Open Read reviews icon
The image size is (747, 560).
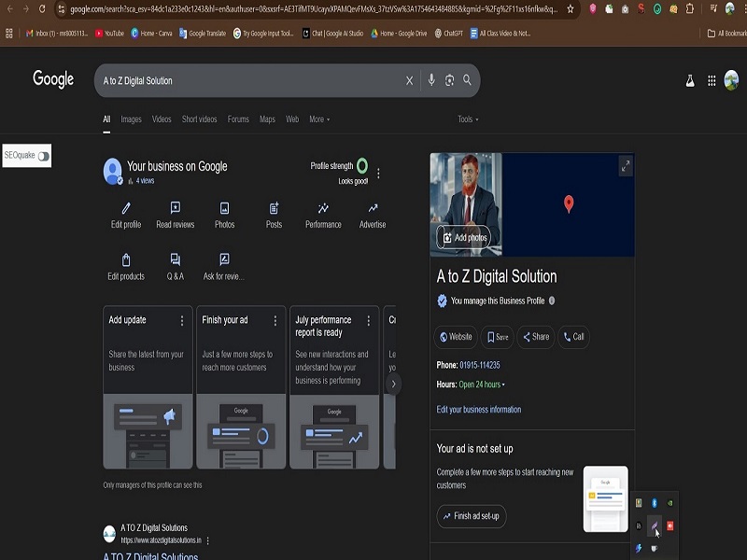click(176, 209)
